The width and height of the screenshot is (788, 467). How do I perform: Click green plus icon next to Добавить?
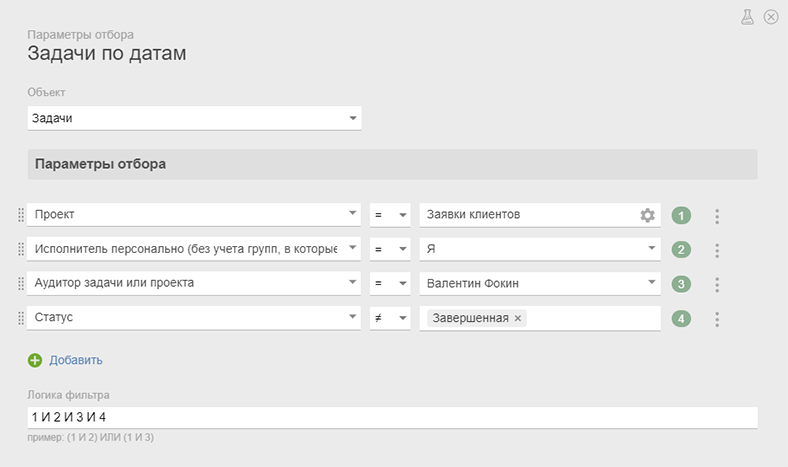(x=35, y=360)
